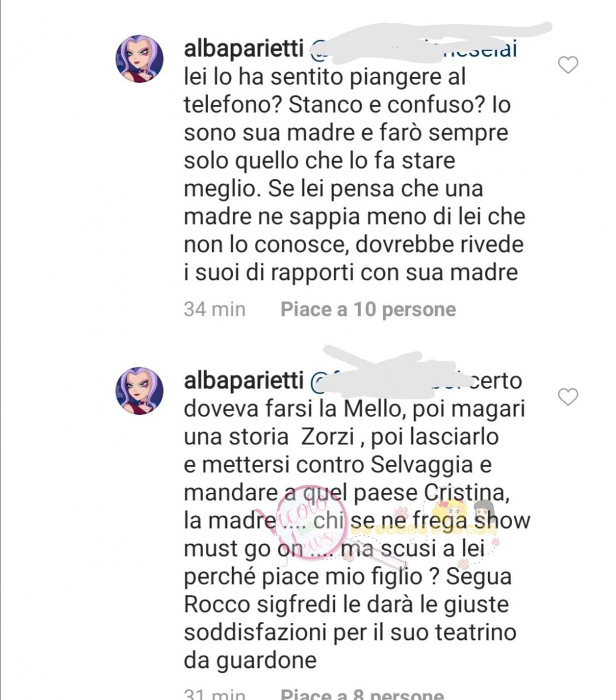
Task: Tap albaparietti username in the first comment
Action: 243,50
